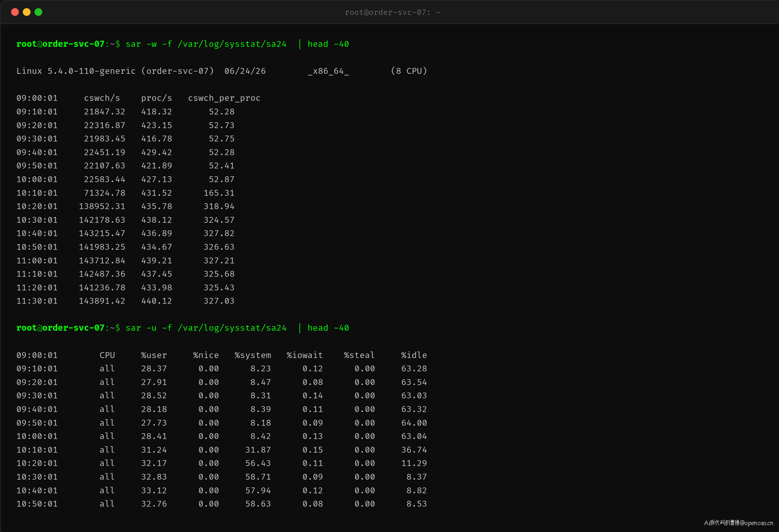
Task: Click the yellow minimize window button
Action: [26, 12]
